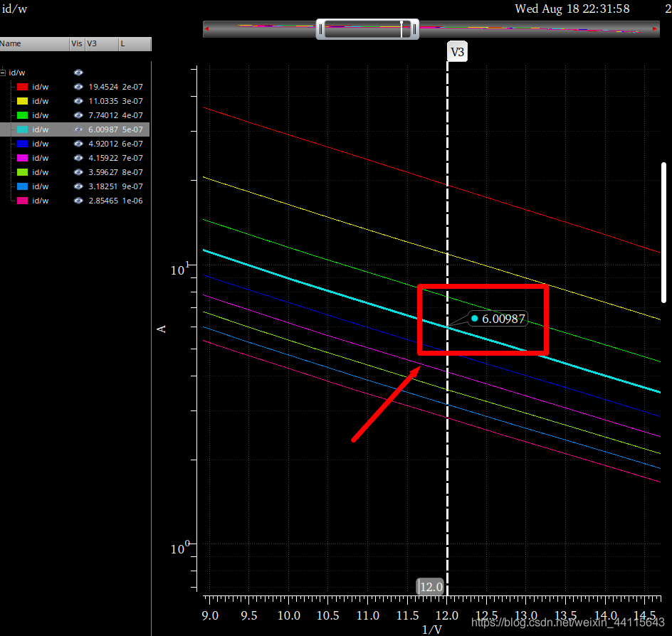Toggle eye icon for the 6e-07 trace

(x=78, y=144)
